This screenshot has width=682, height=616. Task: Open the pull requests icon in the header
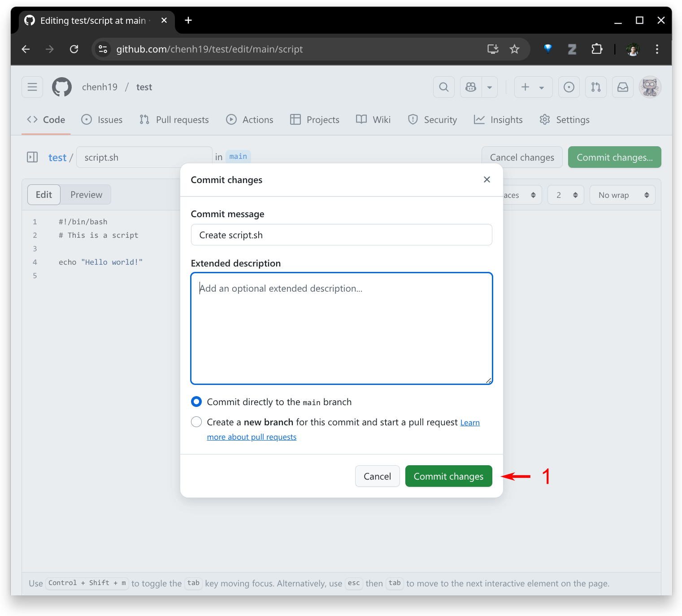point(596,87)
